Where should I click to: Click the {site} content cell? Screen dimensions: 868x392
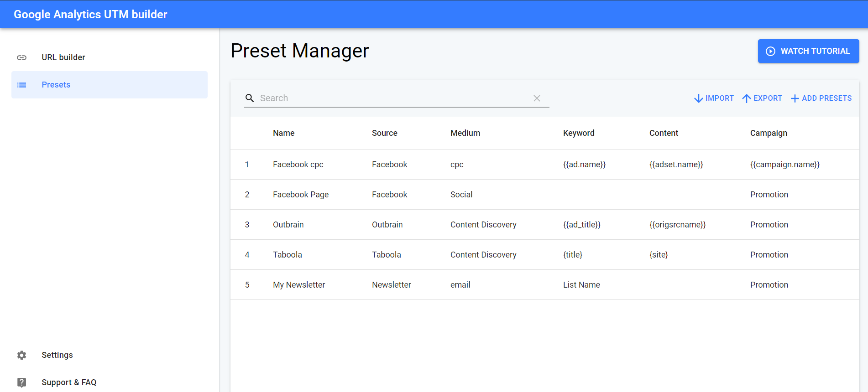(659, 255)
